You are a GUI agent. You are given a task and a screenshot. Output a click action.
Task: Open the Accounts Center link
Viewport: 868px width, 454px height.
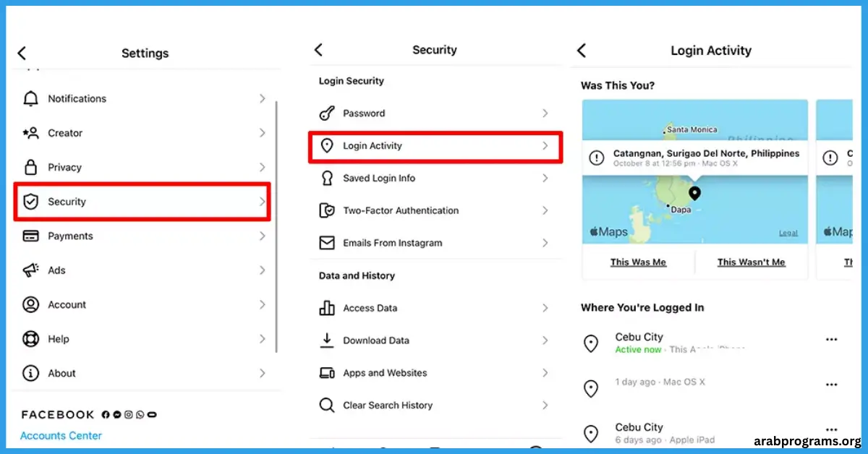point(61,436)
